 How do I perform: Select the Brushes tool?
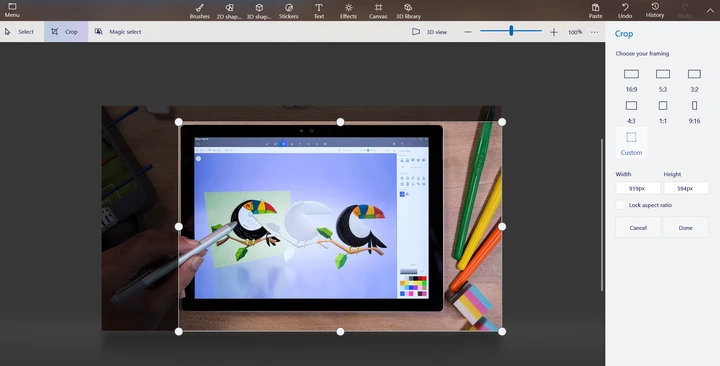pos(200,11)
